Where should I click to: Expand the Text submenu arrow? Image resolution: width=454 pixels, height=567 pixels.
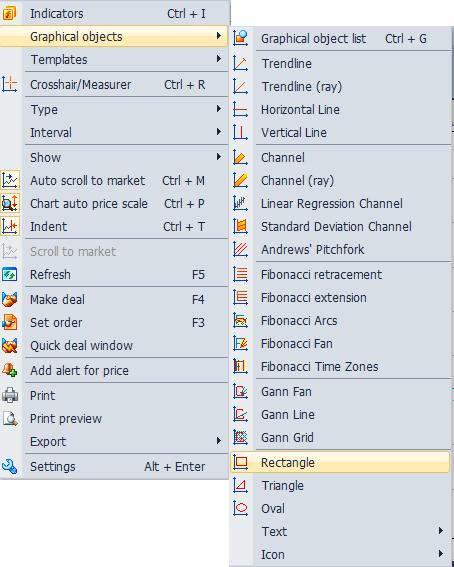click(x=441, y=531)
